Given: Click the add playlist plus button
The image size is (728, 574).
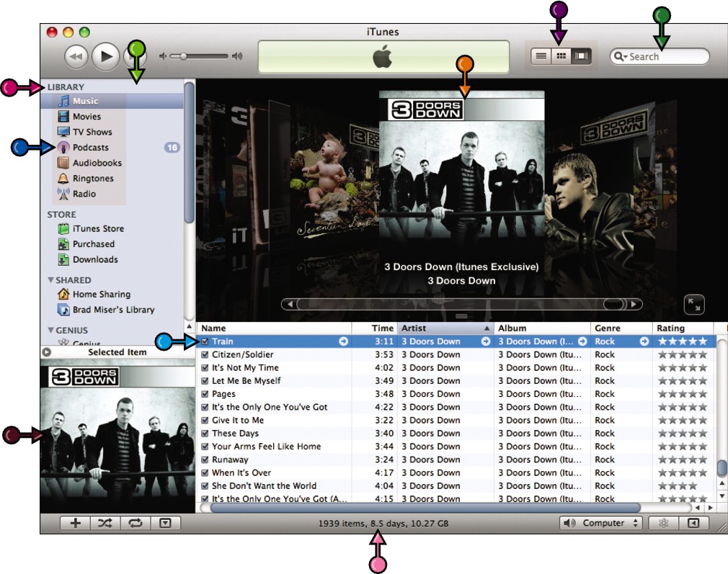Looking at the screenshot, I should (x=75, y=523).
